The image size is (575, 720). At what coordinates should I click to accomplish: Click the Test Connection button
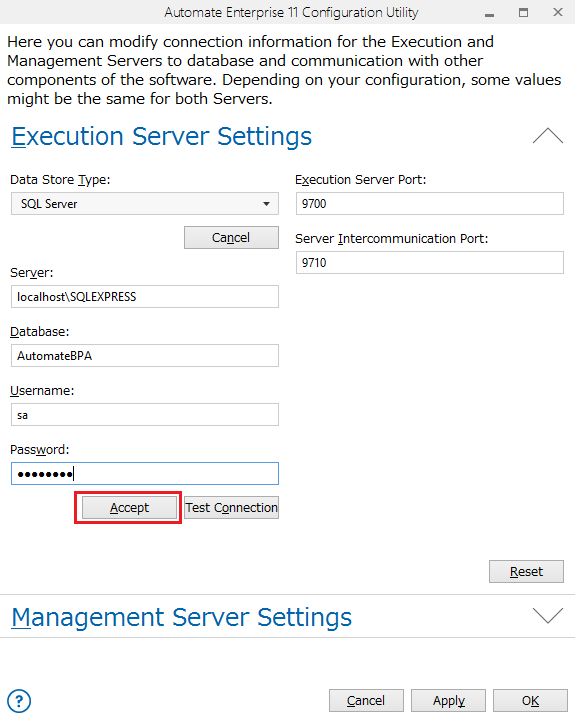coord(231,507)
